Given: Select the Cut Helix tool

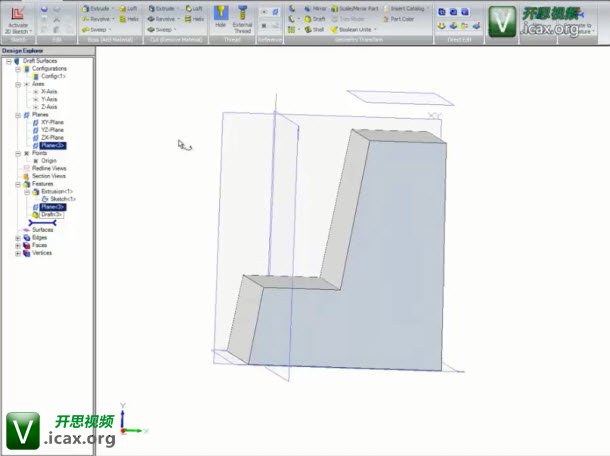Looking at the screenshot, I should (x=195, y=19).
